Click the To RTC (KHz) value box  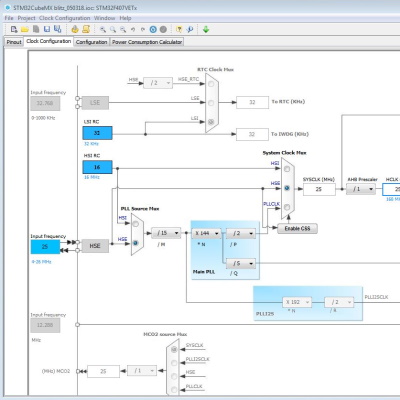click(x=252, y=102)
